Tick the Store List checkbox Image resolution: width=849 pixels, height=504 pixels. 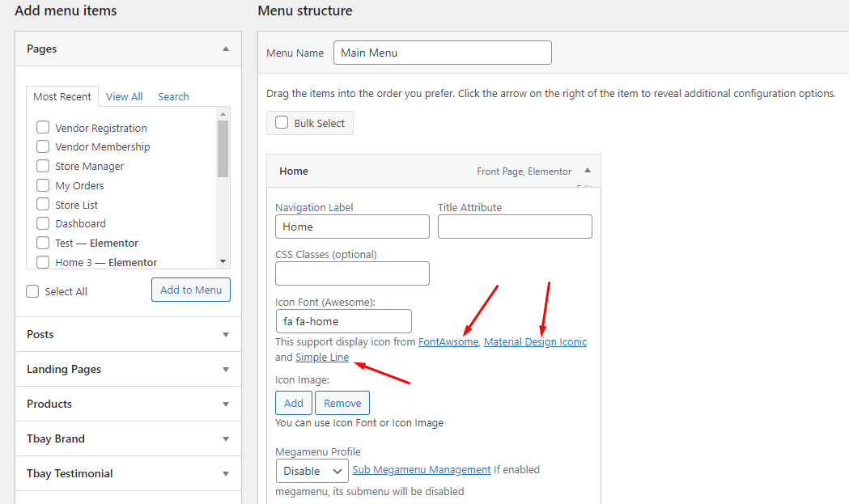point(43,204)
